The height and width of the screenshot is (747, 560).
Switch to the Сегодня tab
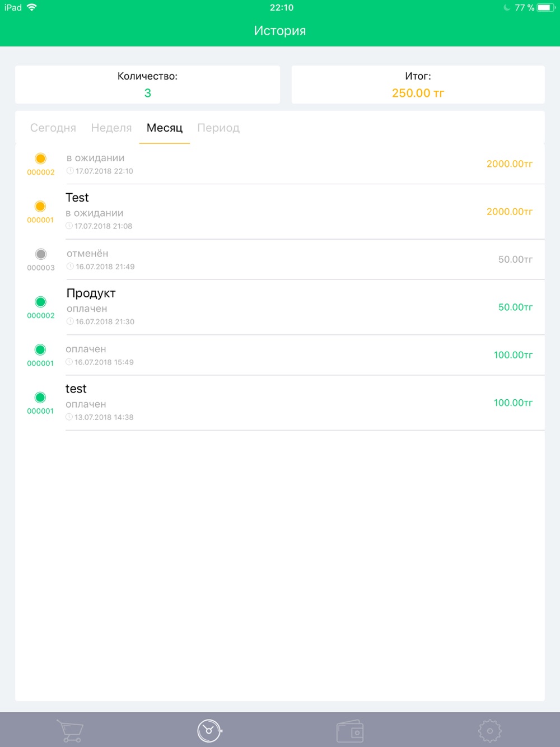point(53,128)
